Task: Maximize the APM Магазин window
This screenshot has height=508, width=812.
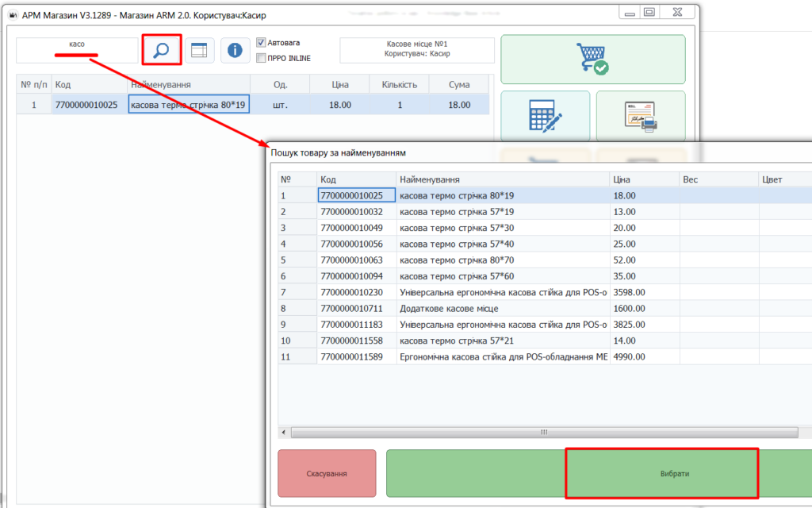Action: point(649,13)
